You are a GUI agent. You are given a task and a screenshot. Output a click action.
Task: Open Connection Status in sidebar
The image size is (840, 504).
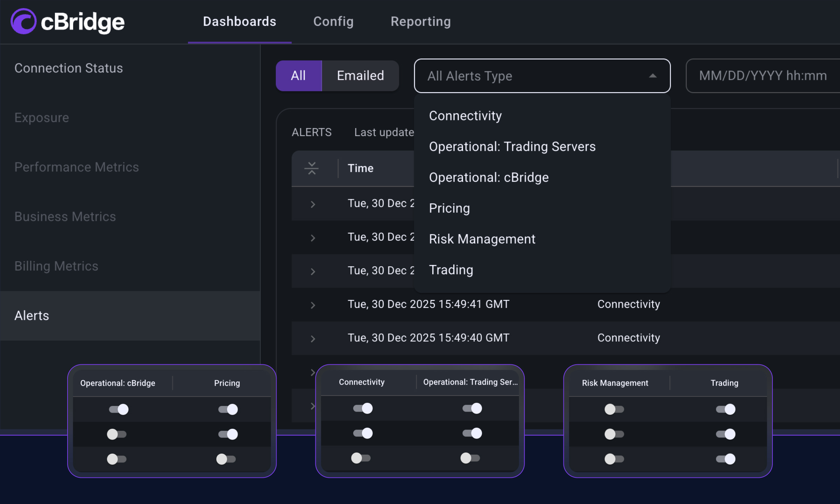tap(69, 68)
